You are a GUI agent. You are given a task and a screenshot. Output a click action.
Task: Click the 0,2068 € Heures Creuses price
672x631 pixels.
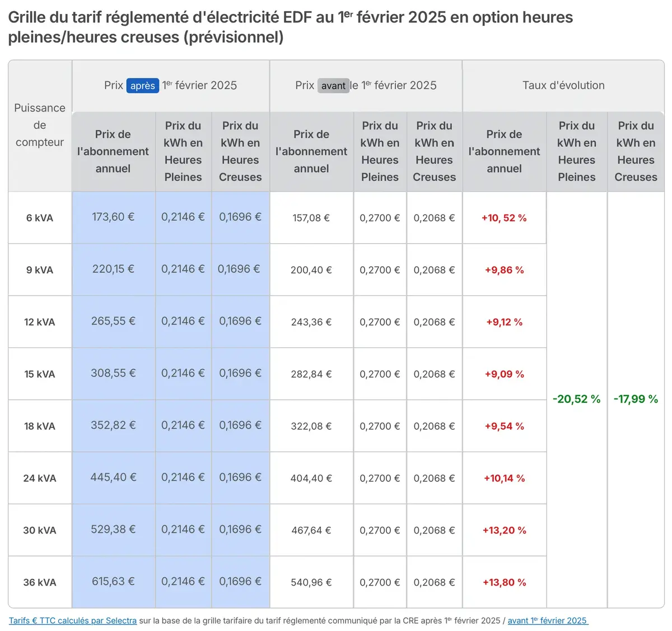click(x=434, y=217)
